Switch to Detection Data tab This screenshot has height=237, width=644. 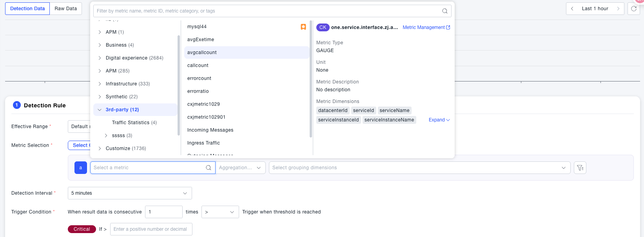coord(27,9)
